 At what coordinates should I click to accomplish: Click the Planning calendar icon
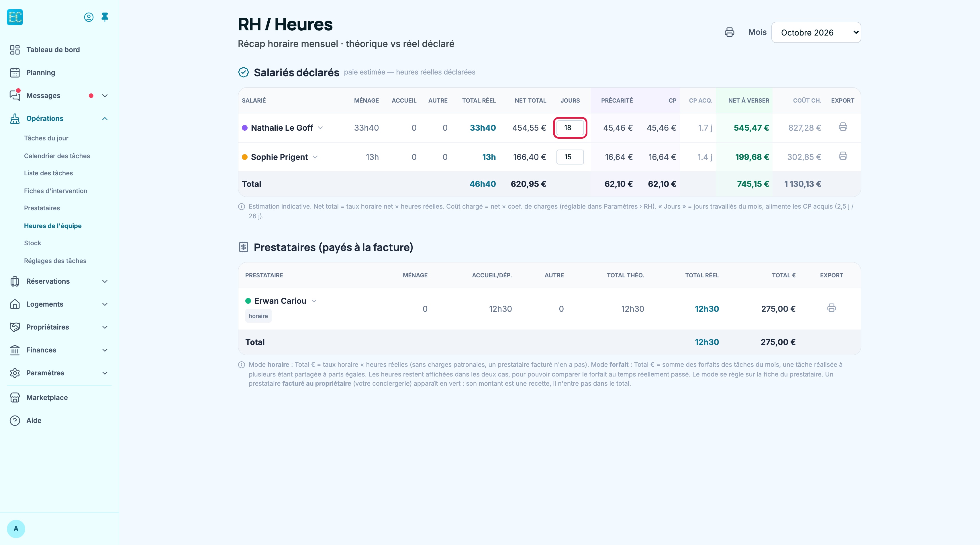pos(15,73)
